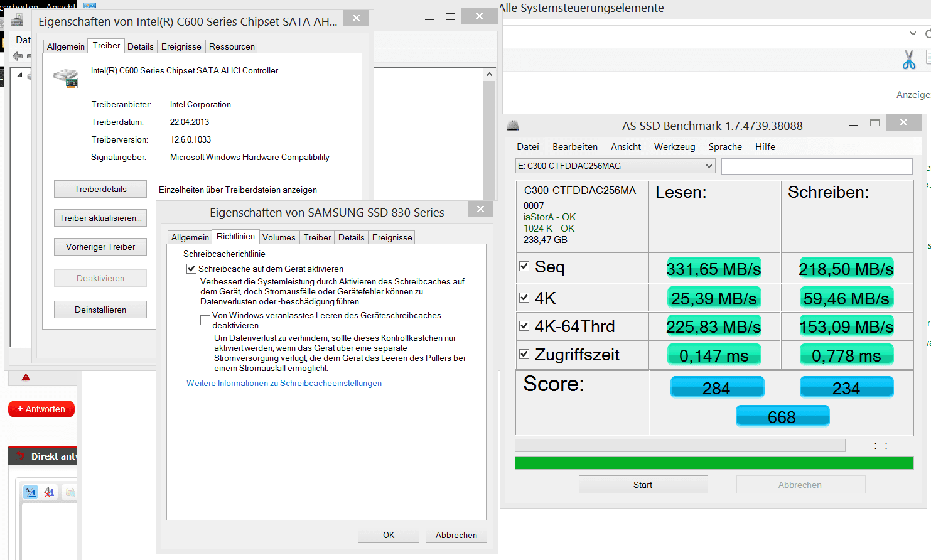The height and width of the screenshot is (560, 931).
Task: Switch to Treiber tab in Samsung SSD properties
Action: [x=317, y=237]
